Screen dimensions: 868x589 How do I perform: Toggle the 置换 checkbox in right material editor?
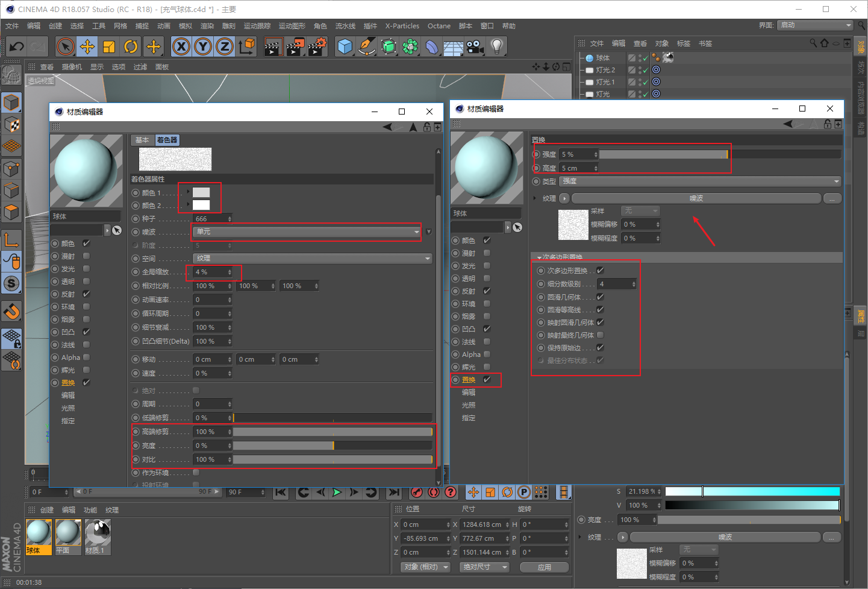coord(487,380)
